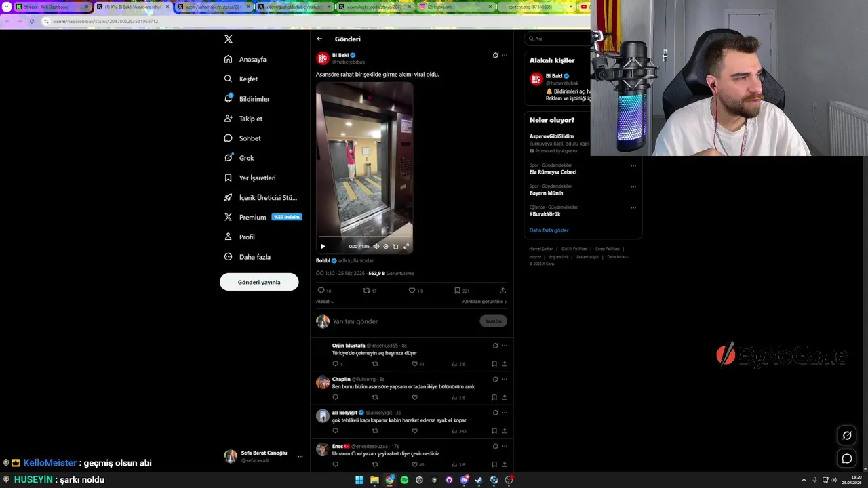Open floating Grok button

pos(847,436)
